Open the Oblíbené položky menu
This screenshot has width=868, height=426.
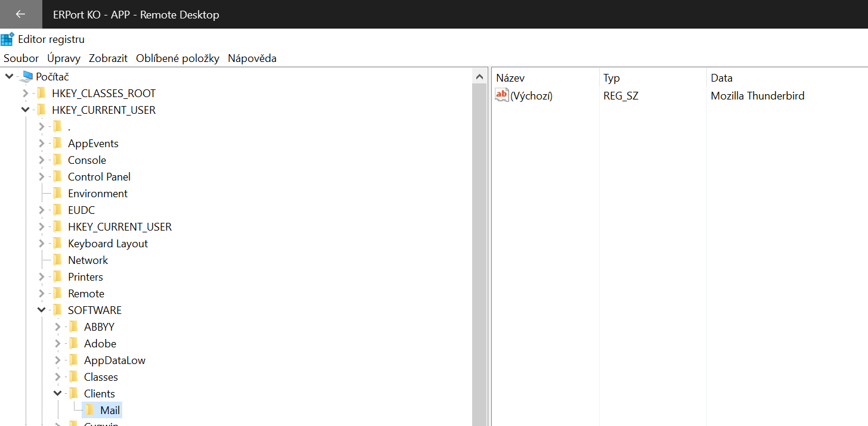coord(178,58)
